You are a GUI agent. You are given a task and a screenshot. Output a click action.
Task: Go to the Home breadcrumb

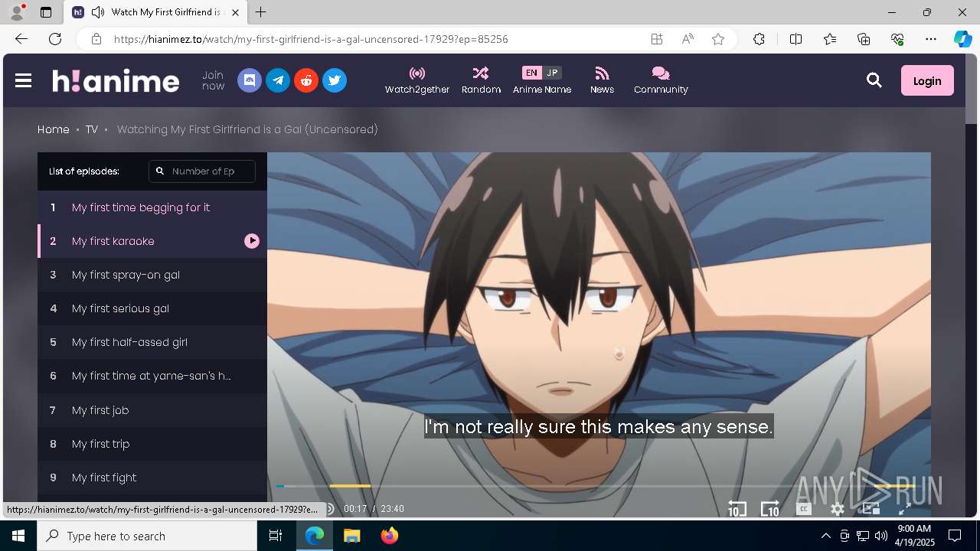click(54, 129)
